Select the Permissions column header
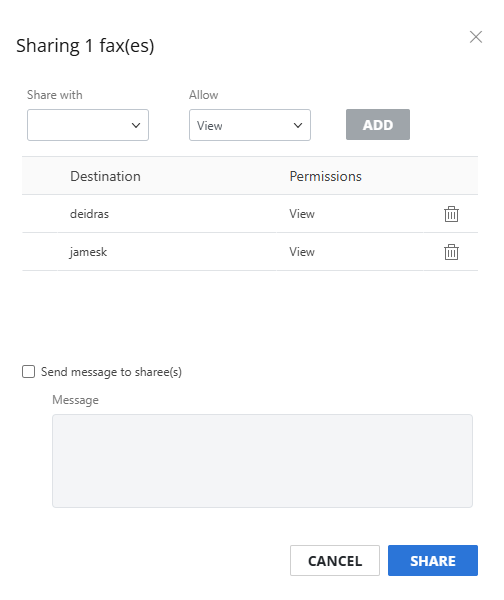 coord(325,176)
